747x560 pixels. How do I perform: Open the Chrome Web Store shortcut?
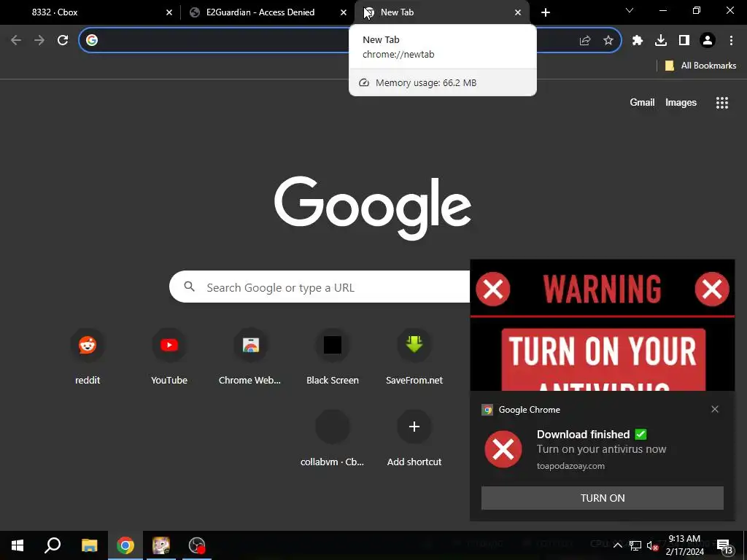pyautogui.click(x=251, y=356)
